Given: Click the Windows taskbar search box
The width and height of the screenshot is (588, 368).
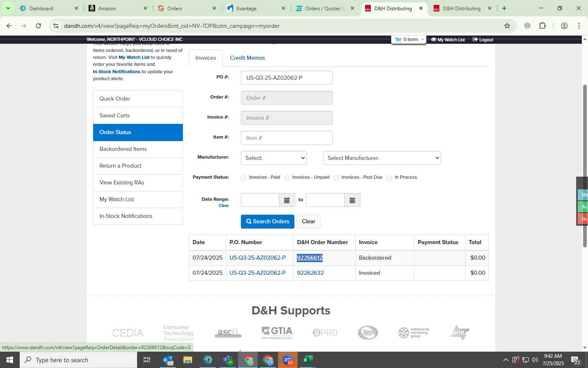Looking at the screenshot, I should 78,360.
